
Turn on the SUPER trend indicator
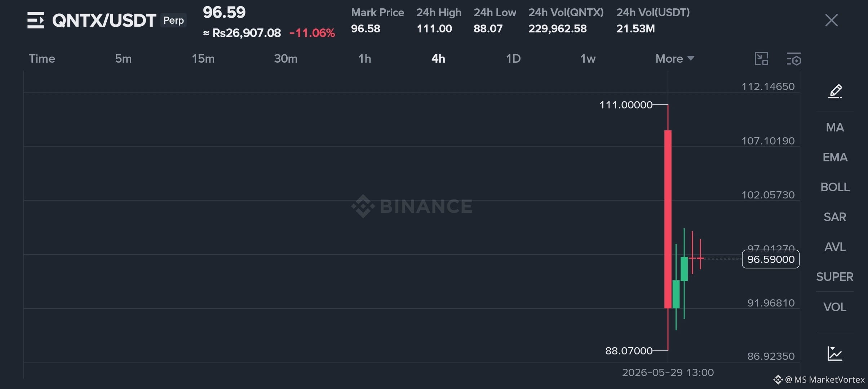(x=835, y=277)
